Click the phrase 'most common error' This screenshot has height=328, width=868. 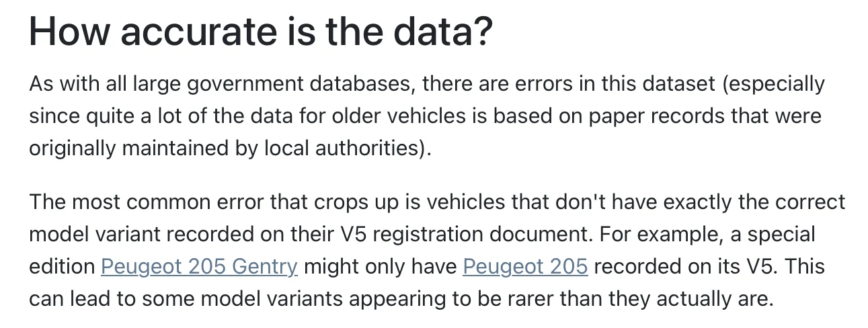[154, 202]
